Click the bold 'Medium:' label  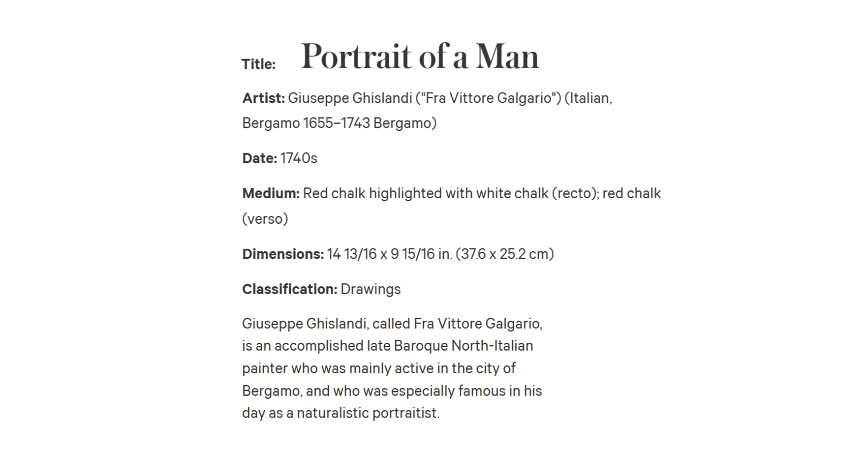(271, 193)
